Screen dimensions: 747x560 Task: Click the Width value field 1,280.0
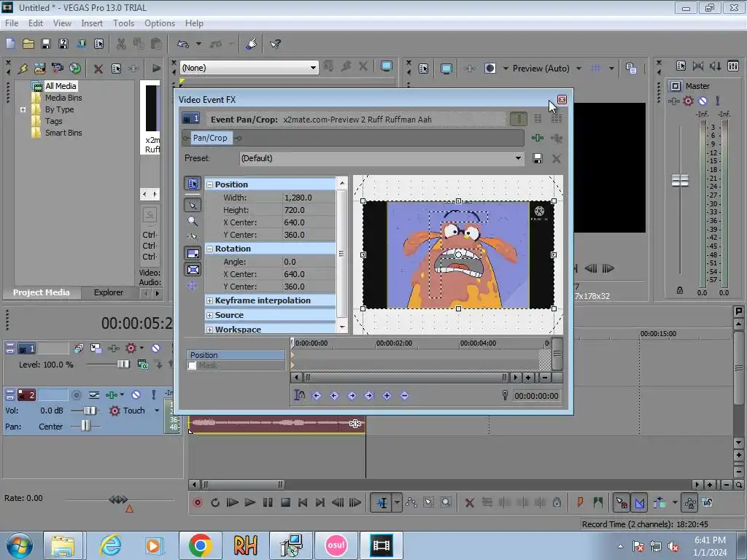click(x=309, y=198)
